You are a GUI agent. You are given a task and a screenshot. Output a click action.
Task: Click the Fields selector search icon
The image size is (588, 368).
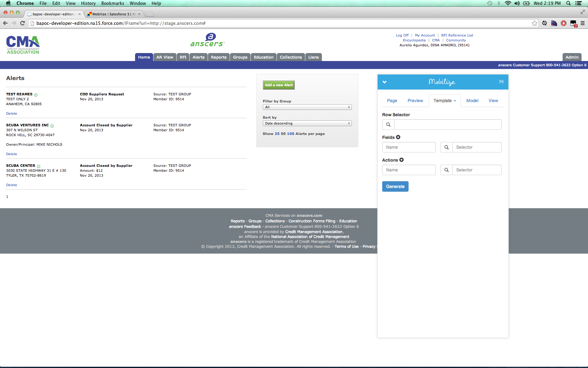point(447,147)
